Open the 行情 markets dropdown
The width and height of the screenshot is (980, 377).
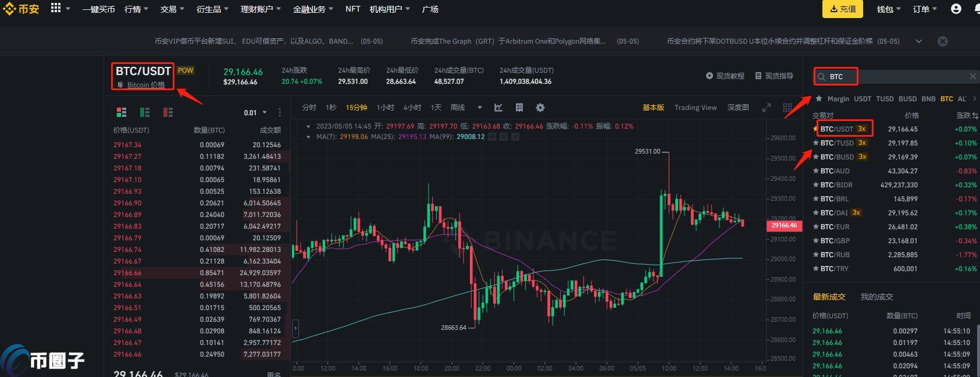point(136,9)
